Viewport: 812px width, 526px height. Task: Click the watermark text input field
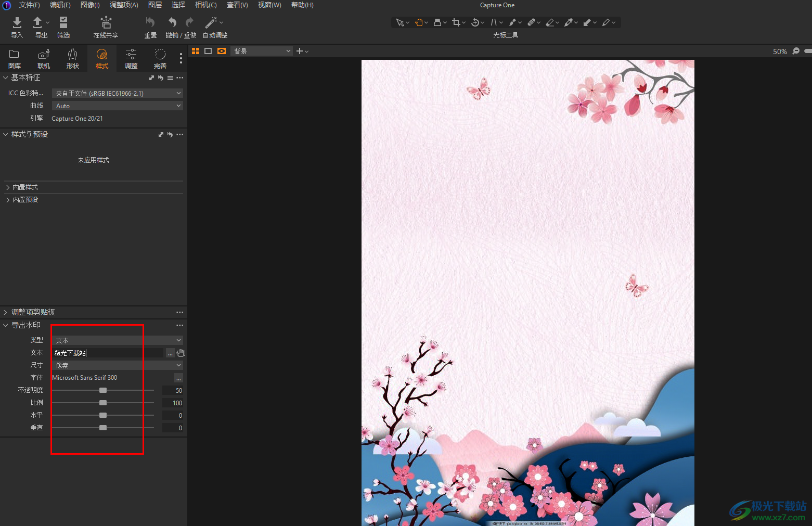point(108,353)
